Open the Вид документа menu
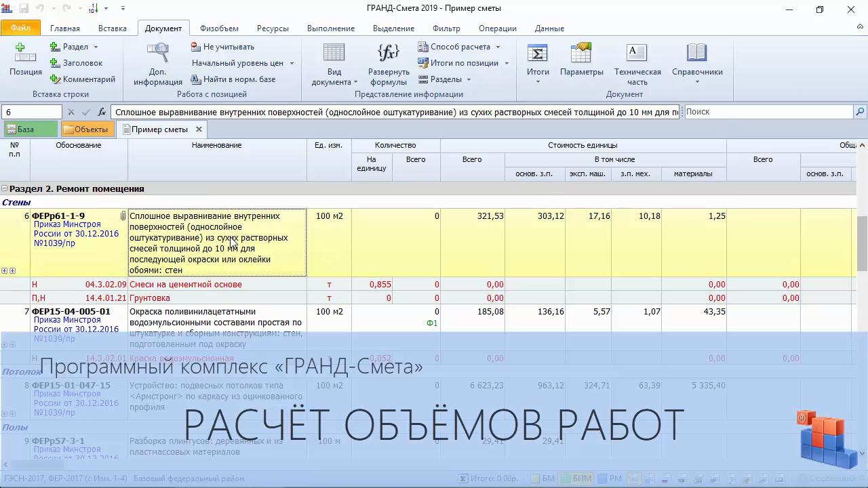 tap(334, 64)
